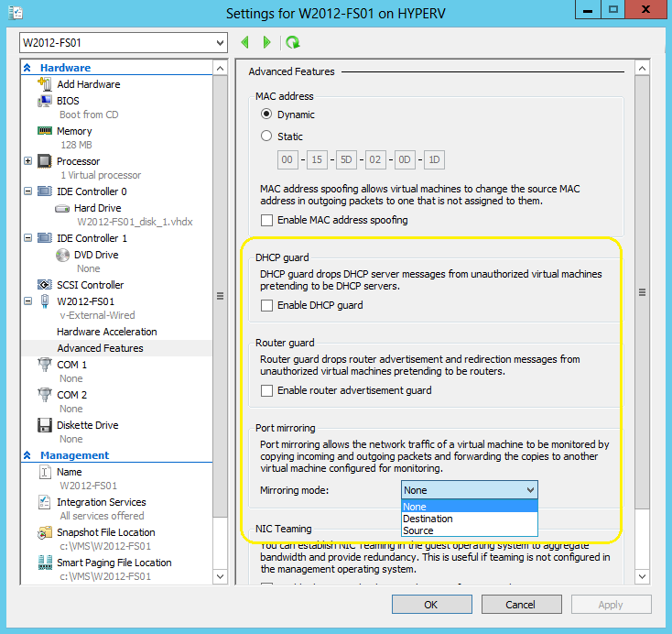
Task: Click the right panel vertical scrollbar
Action: 642,293
